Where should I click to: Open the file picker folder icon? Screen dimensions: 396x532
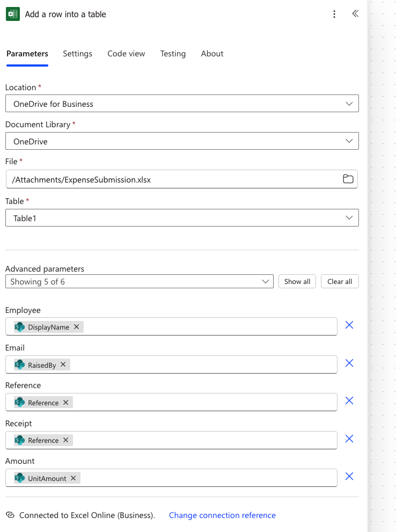[348, 179]
